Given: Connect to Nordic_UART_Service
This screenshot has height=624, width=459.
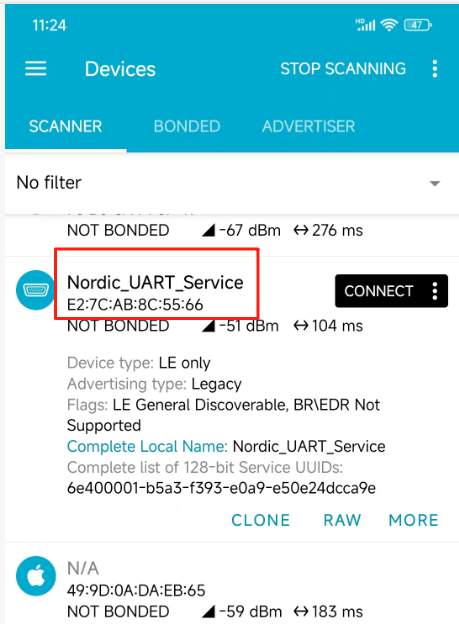Looking at the screenshot, I should click(379, 291).
